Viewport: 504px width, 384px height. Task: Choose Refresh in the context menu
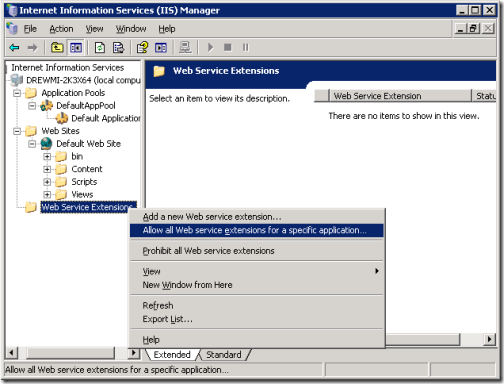(x=257, y=305)
